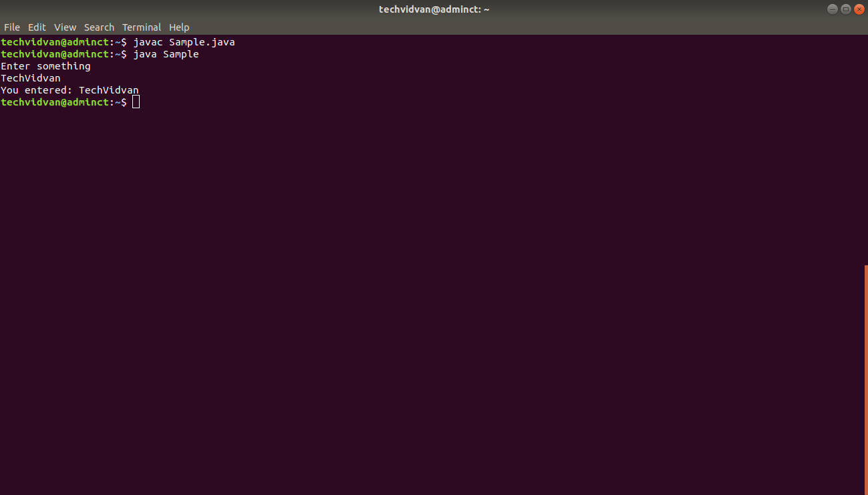Click the cursor block at the last prompt
This screenshot has height=495, width=868.
136,102
